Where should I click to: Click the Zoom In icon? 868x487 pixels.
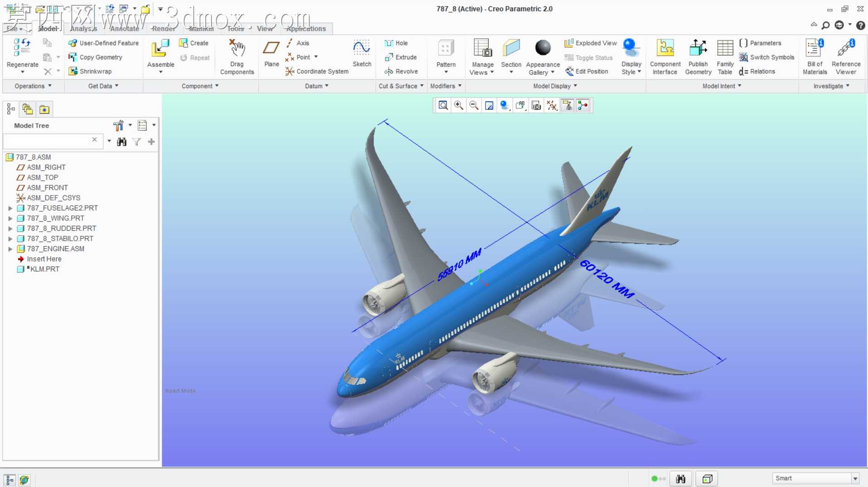pyautogui.click(x=458, y=105)
